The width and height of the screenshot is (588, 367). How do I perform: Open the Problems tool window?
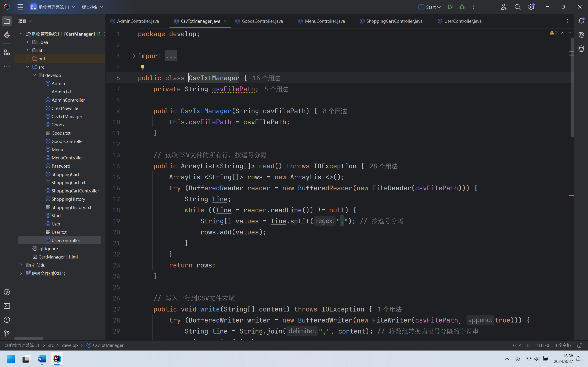pyautogui.click(x=7, y=320)
